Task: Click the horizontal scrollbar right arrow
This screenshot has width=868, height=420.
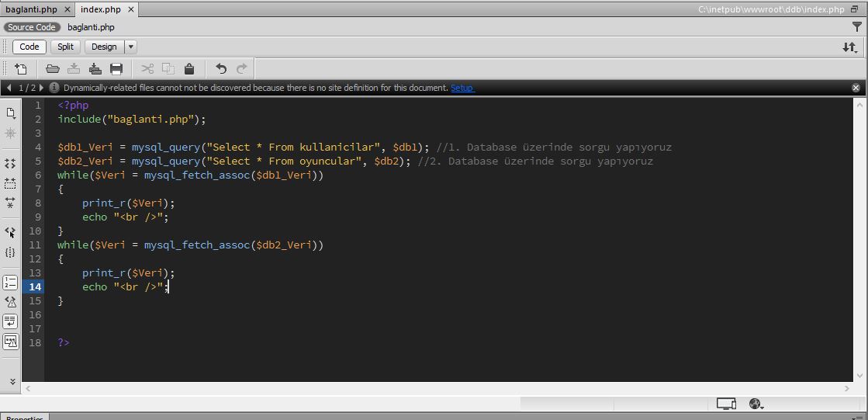Action: point(848,389)
